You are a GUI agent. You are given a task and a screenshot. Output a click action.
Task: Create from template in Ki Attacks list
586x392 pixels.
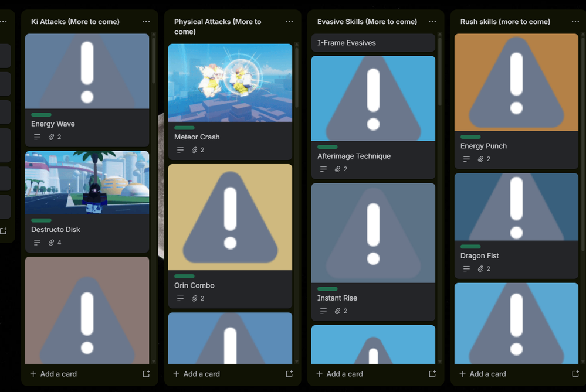[x=146, y=374]
